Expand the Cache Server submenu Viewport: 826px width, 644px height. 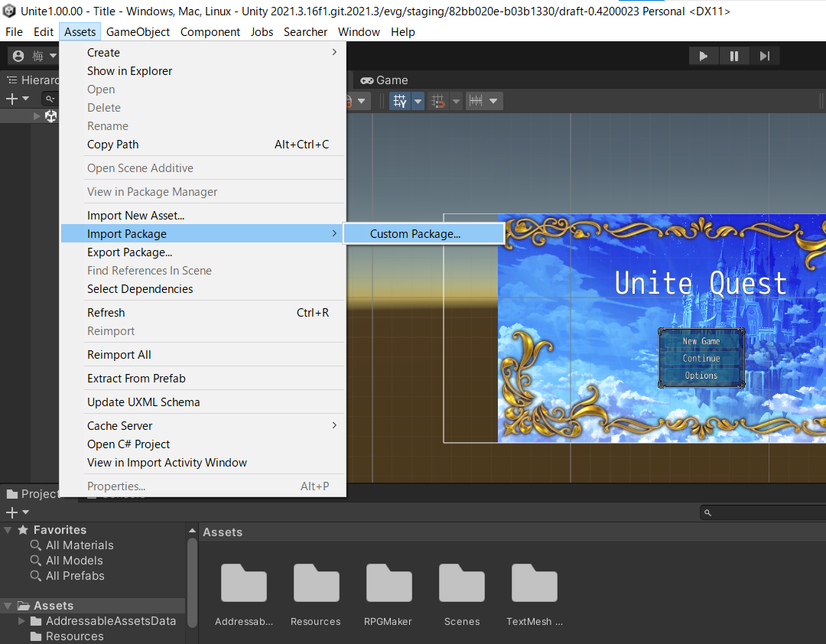pyautogui.click(x=203, y=426)
